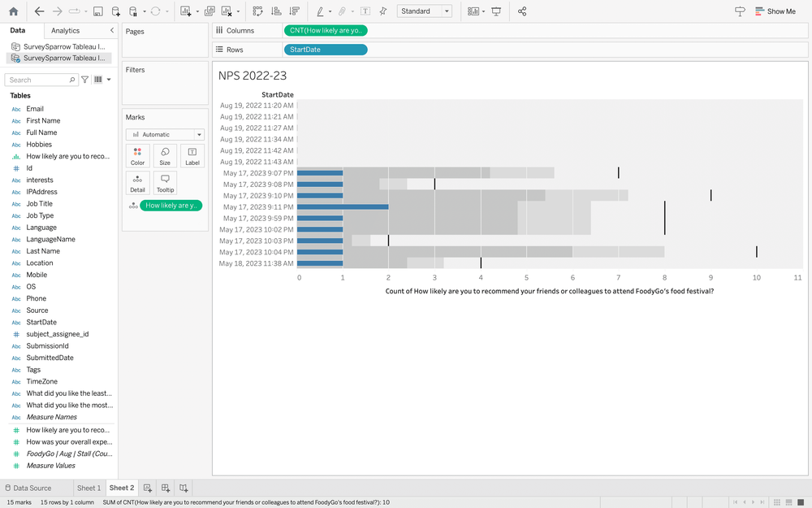Image resolution: width=812 pixels, height=508 pixels.
Task: Open presentation mode
Action: pyautogui.click(x=496, y=11)
